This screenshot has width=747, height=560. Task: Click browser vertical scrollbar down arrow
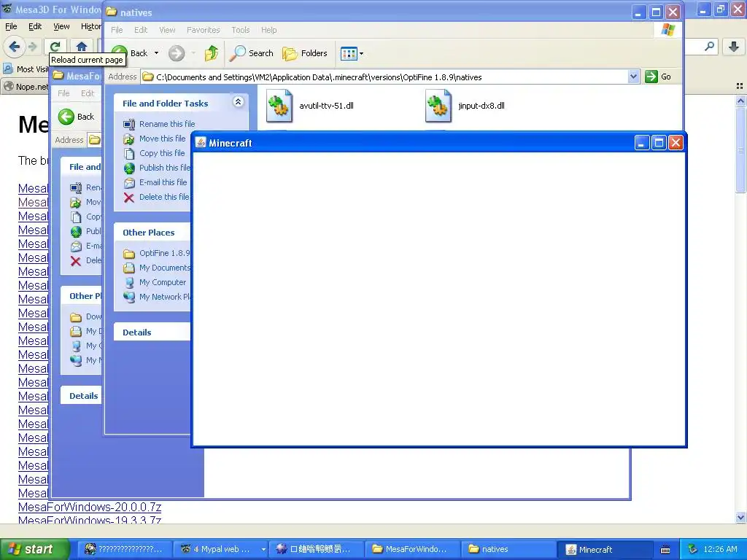(x=740, y=517)
